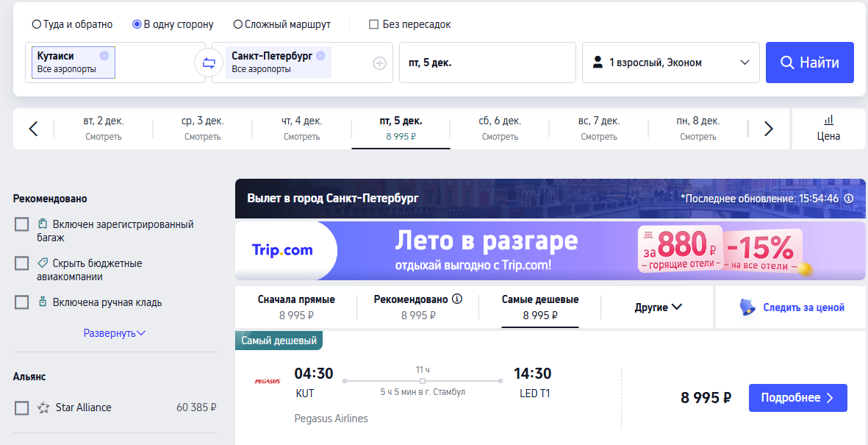Click the registered baggage suitcase icon
This screenshot has height=445, width=868.
[x=42, y=224]
